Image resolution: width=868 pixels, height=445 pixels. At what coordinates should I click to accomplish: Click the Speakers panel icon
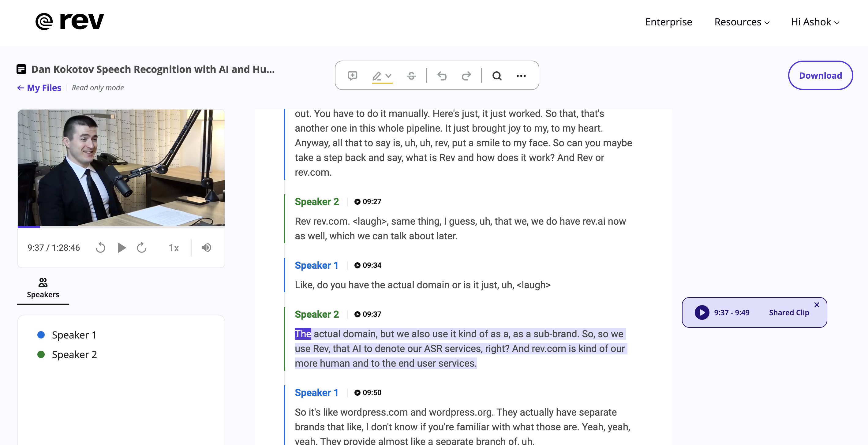pos(43,282)
